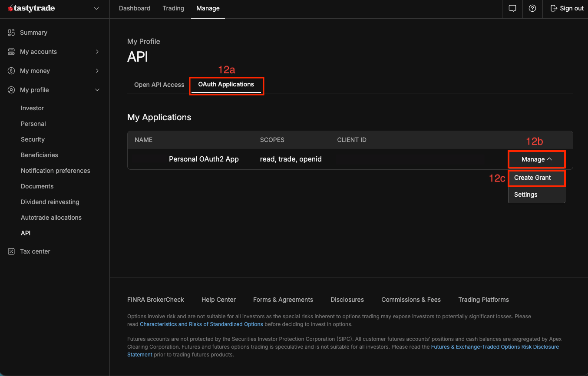The width and height of the screenshot is (588, 376).
Task: Click the Personal OAuth2 App name
Action: [x=204, y=159]
